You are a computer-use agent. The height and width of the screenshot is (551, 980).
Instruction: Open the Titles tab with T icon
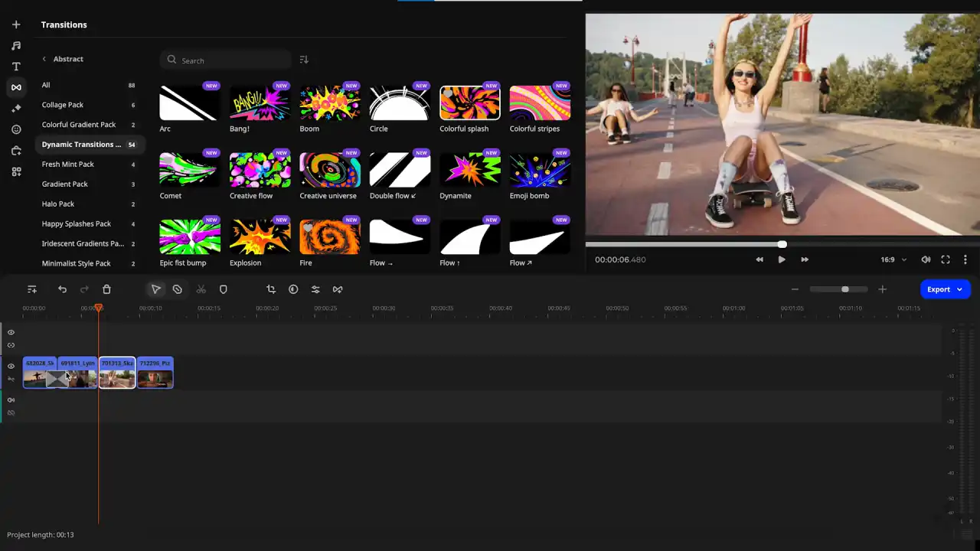[16, 67]
